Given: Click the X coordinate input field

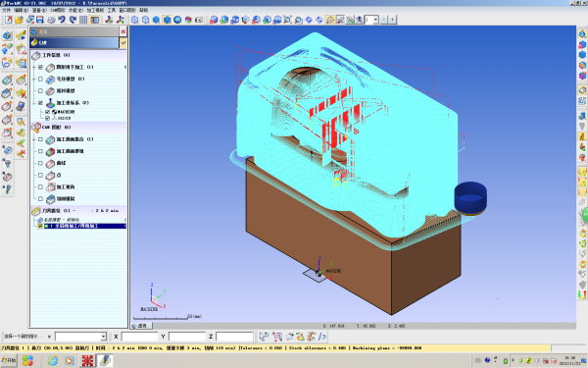Looking at the screenshot, I should pos(140,337).
